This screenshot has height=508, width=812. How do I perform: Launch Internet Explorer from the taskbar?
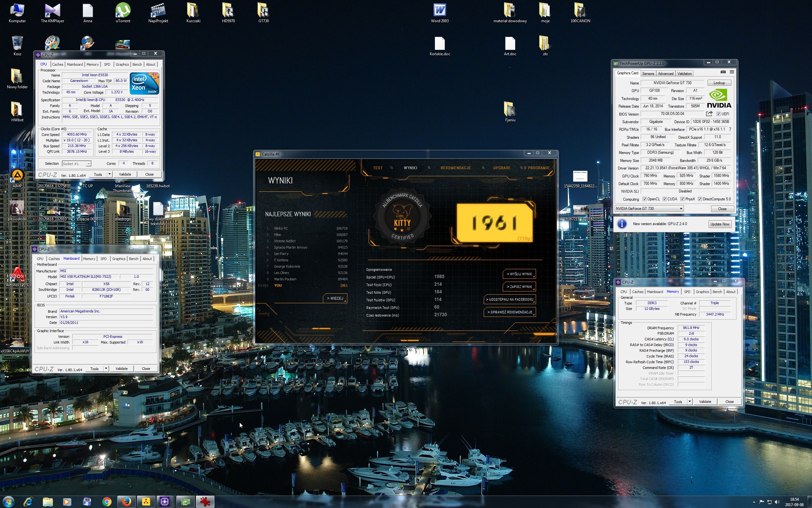point(28,502)
